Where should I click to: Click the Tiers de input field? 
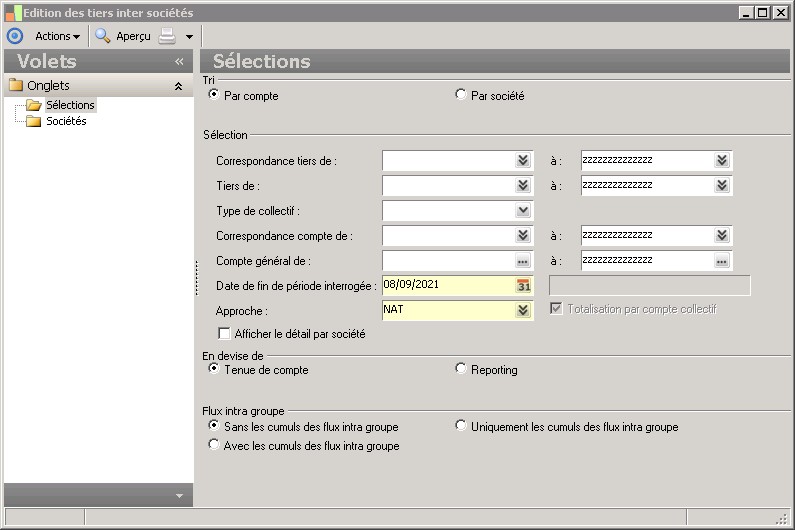(x=447, y=186)
